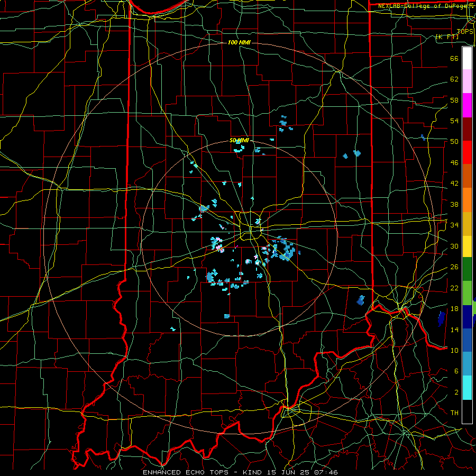Screen dimensions: 476x476
Task: Click the '42' legend label
Action: coord(454,183)
